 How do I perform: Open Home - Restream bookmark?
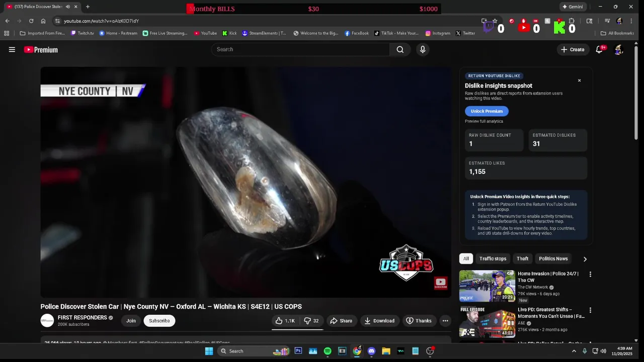click(x=118, y=33)
